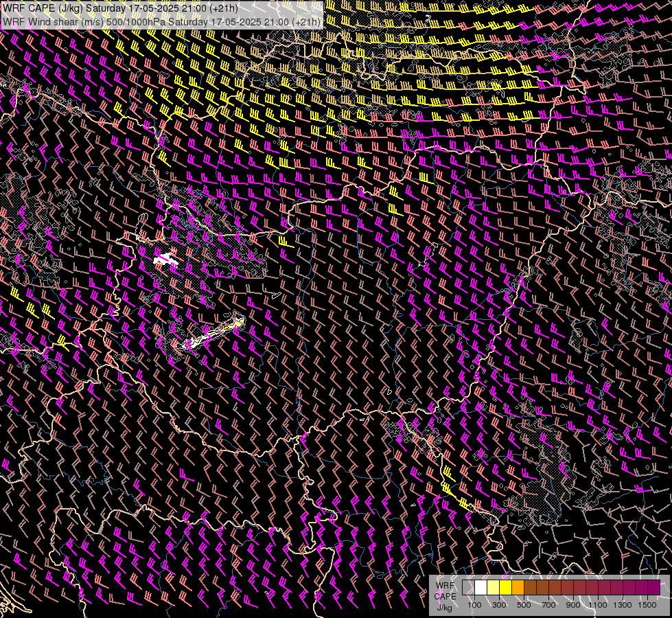The image size is (672, 618).
Task: Click the legend value 1100
Action: point(598,605)
